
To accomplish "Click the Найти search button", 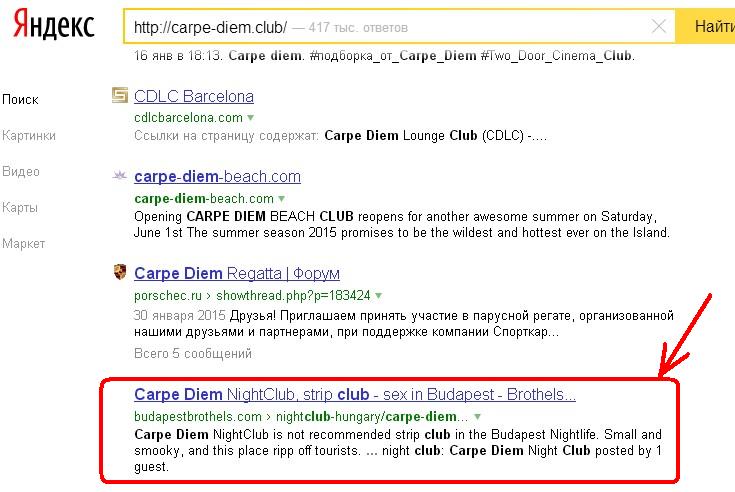I will (705, 26).
